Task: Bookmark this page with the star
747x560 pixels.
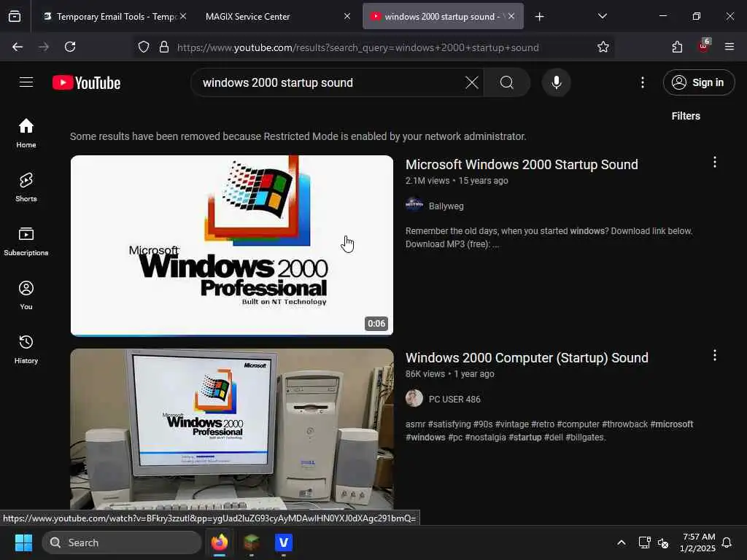Action: 603,47
